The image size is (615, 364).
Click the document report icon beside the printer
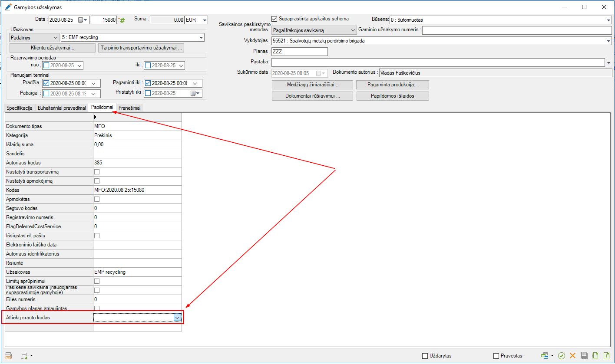pyautogui.click(x=23, y=356)
